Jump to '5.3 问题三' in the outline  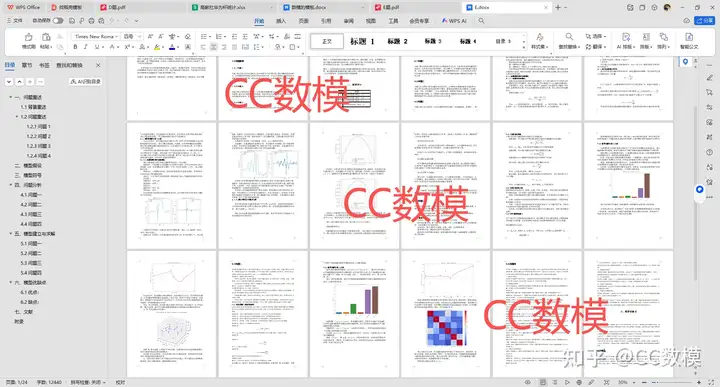pos(31,263)
